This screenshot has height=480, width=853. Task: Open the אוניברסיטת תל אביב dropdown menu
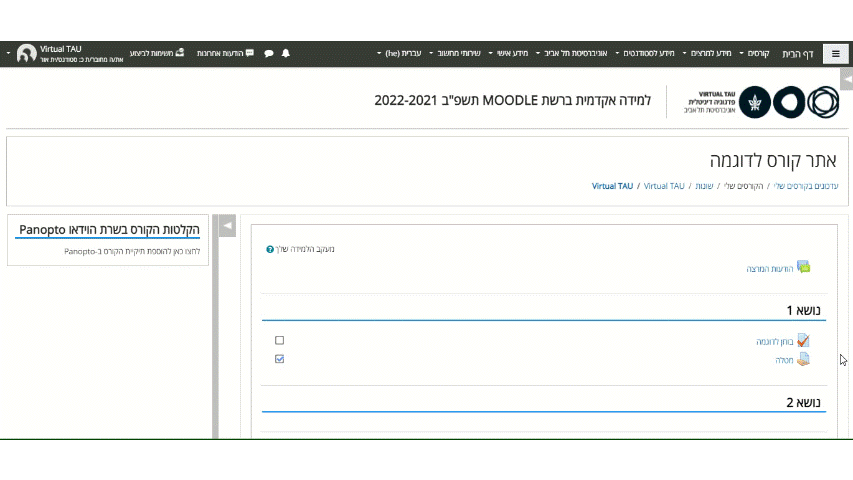point(571,53)
